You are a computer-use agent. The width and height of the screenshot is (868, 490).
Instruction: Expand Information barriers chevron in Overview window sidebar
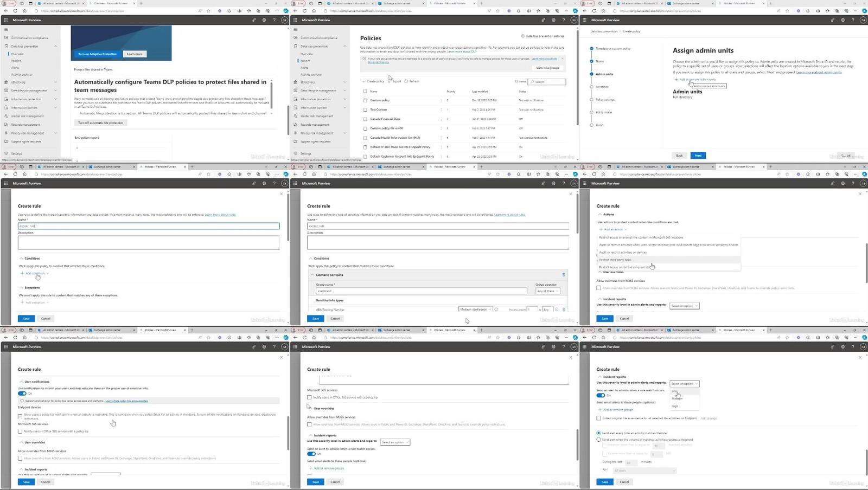55,107
